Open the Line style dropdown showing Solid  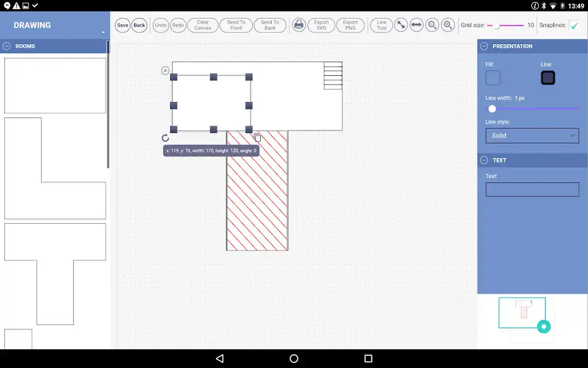coord(532,136)
